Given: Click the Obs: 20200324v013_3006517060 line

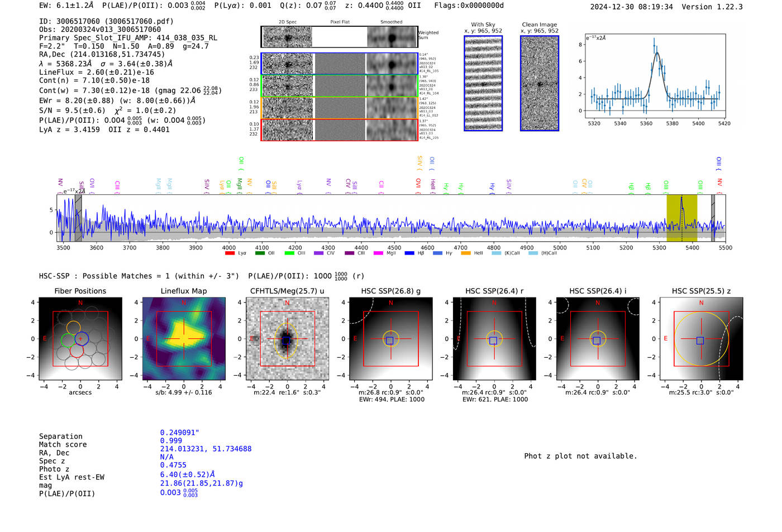Looking at the screenshot, I should tap(100, 30).
